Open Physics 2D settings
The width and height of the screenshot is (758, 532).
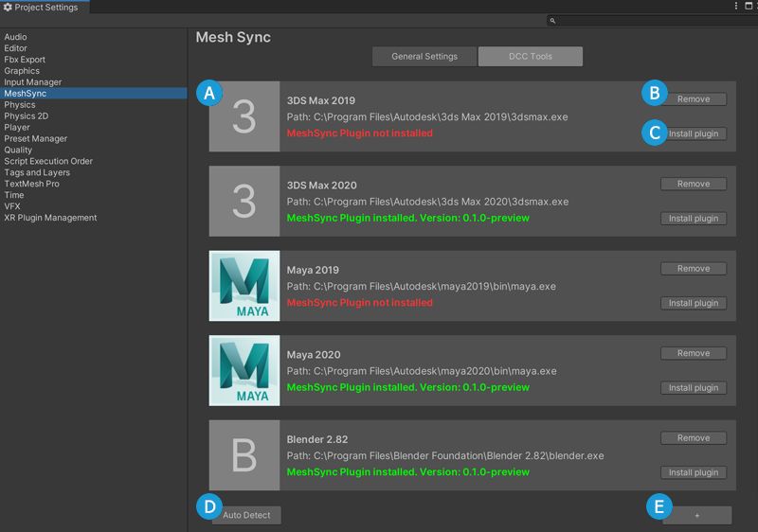coord(93,115)
